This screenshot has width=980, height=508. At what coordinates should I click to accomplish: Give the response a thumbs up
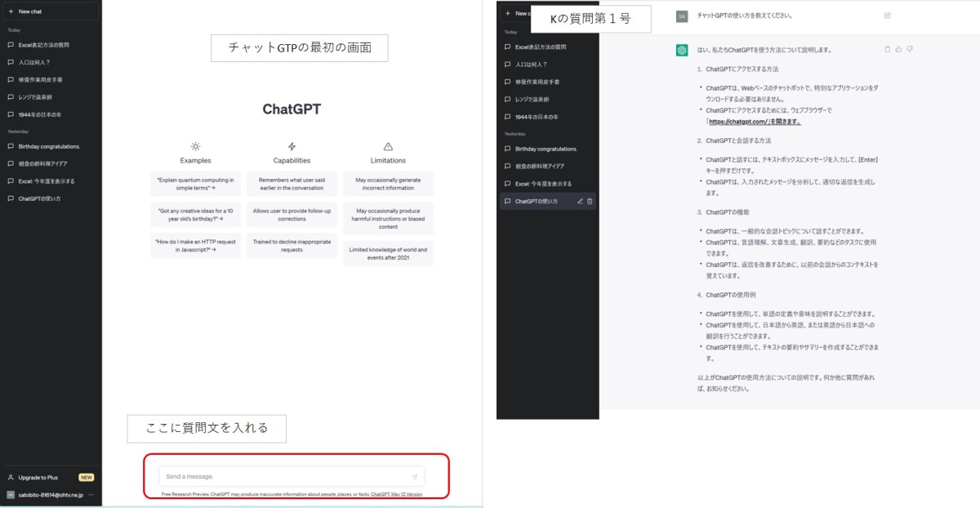tap(898, 49)
